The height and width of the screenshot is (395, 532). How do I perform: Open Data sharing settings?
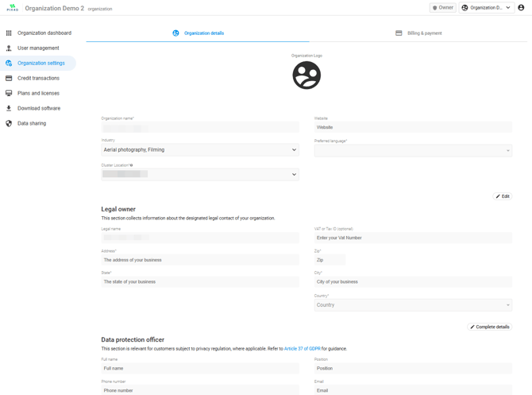(x=38, y=123)
